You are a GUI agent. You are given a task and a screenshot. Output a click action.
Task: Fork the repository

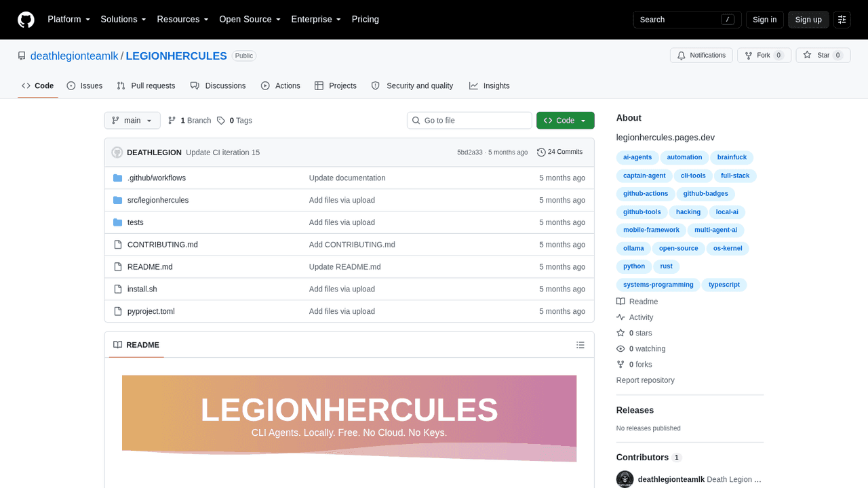tap(764, 56)
